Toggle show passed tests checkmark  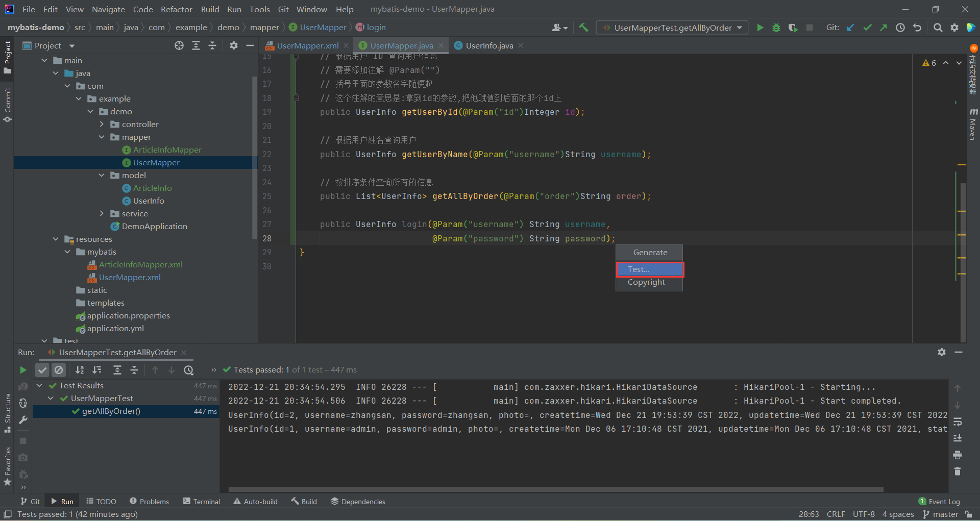point(42,370)
